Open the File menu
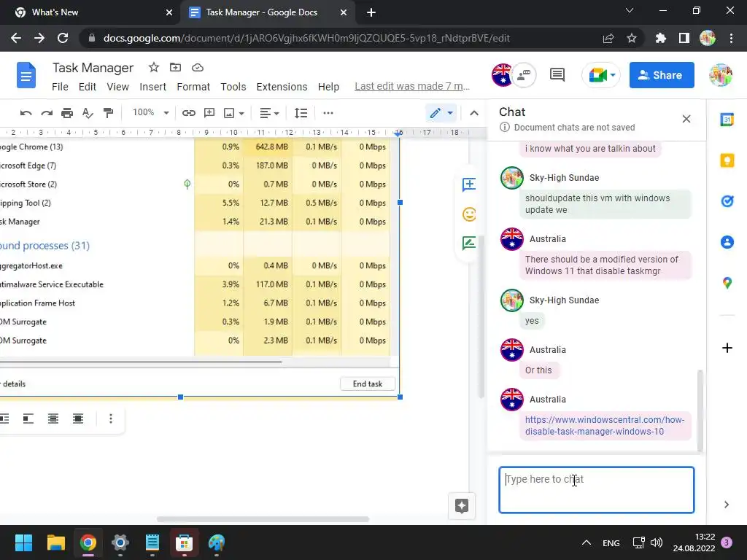The image size is (747, 560). pyautogui.click(x=60, y=87)
